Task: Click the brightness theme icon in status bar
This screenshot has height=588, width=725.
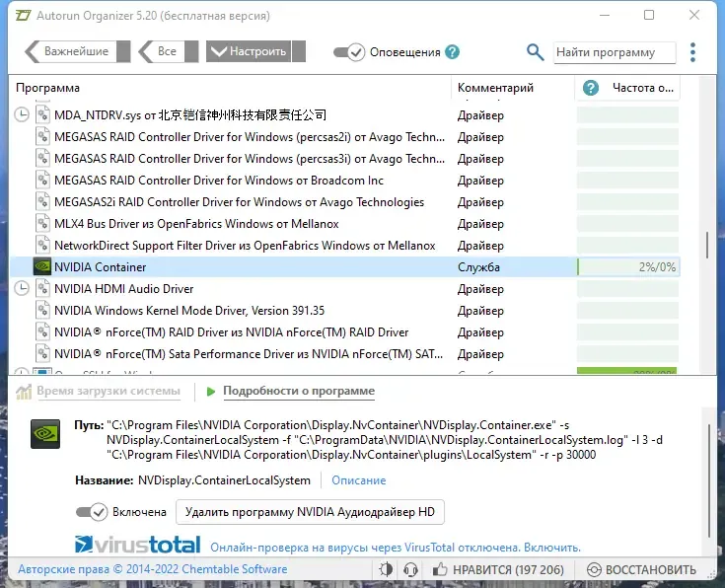Action: coord(386,569)
